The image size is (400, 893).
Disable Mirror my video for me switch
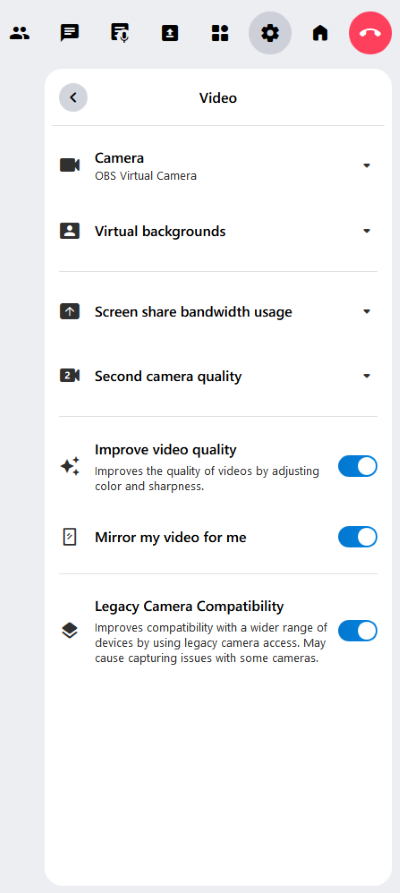[358, 537]
